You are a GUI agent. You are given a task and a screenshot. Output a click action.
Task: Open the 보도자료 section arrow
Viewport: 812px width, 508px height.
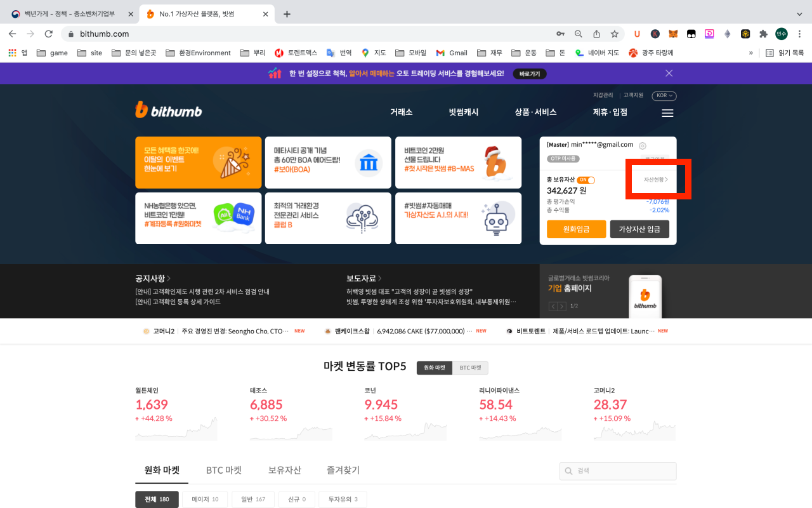pos(380,278)
